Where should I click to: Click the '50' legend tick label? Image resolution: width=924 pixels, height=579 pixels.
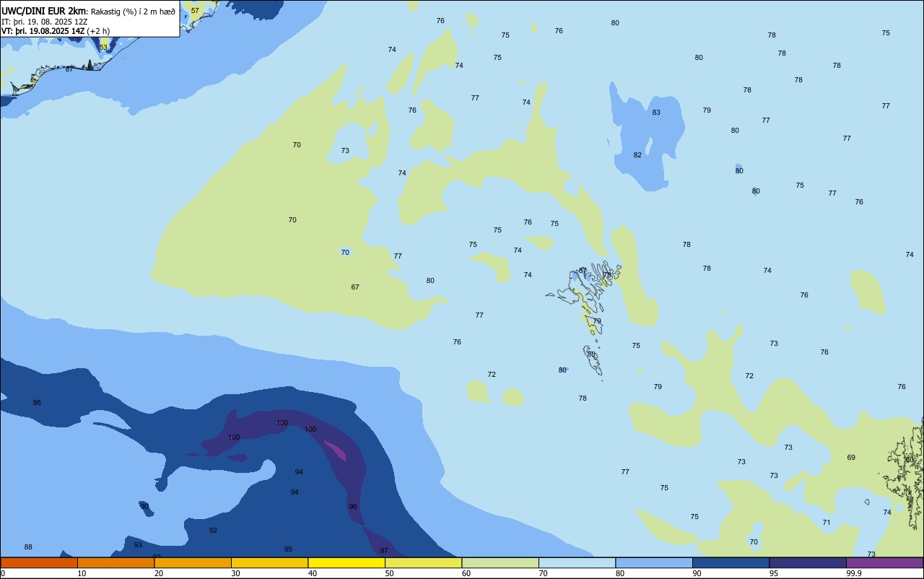pyautogui.click(x=389, y=573)
